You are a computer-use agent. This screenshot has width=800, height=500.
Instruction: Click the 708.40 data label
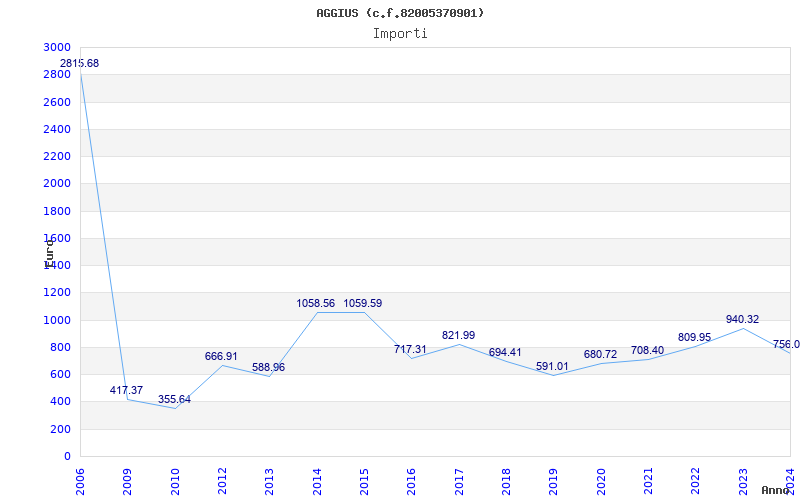tap(647, 351)
